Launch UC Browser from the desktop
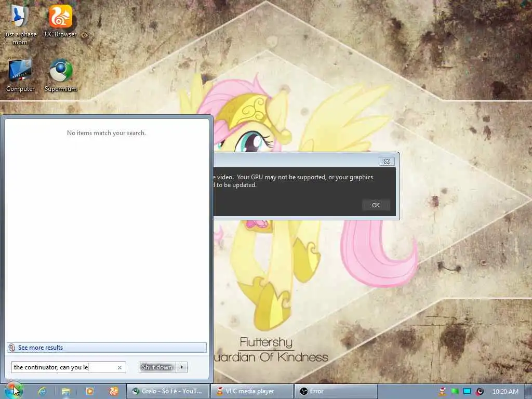 point(61,21)
